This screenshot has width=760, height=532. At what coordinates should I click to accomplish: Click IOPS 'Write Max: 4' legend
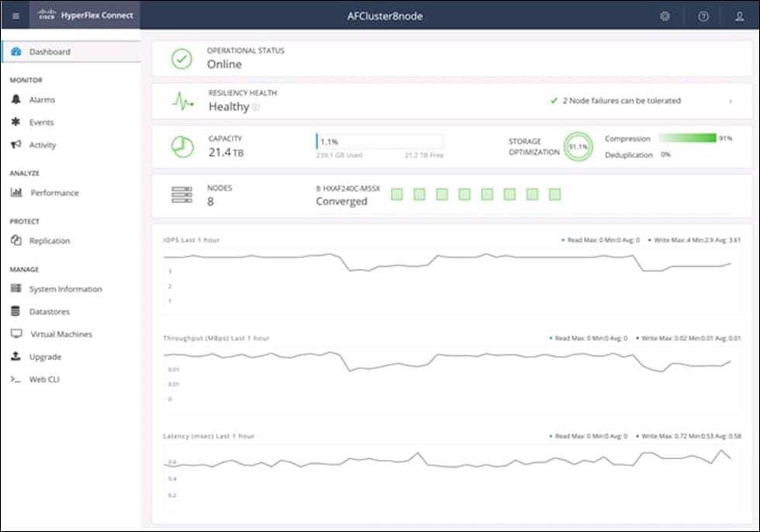click(696, 240)
